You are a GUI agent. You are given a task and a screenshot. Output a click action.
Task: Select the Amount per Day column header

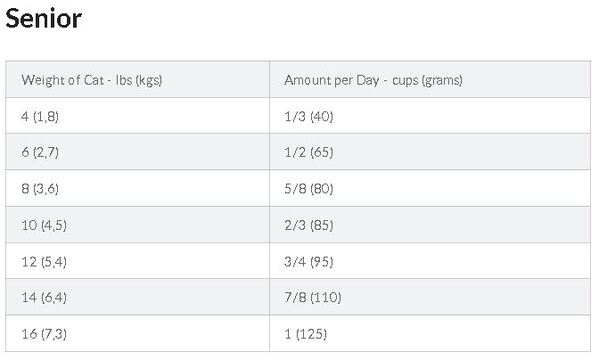tap(430, 79)
